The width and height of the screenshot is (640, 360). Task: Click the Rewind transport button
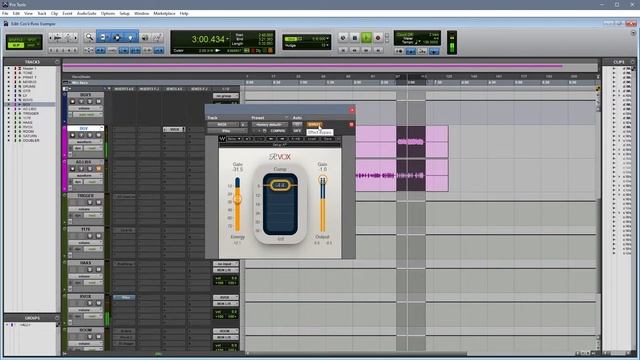[354, 50]
